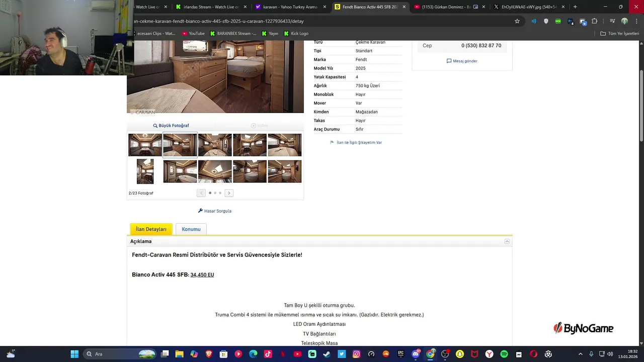The image size is (644, 362).
Task: Switch to the Gürkan Demirez YouTube tab
Action: [x=449, y=7]
